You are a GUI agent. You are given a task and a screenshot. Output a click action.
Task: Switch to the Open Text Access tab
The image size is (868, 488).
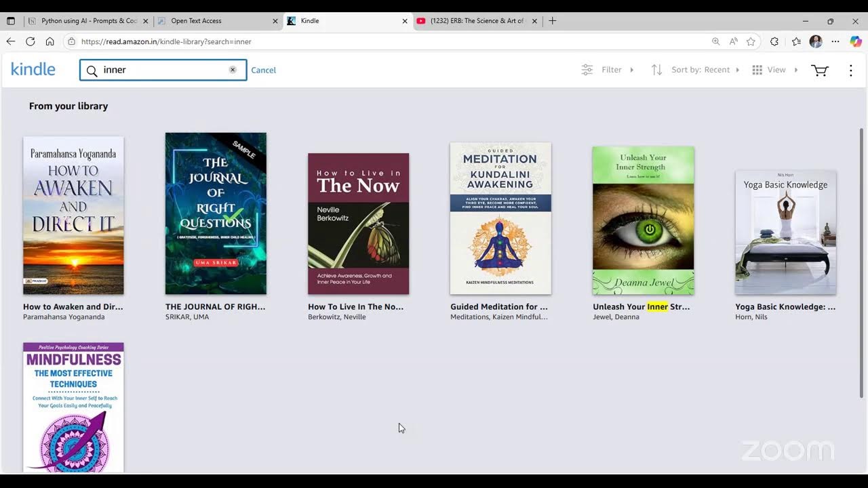(218, 21)
